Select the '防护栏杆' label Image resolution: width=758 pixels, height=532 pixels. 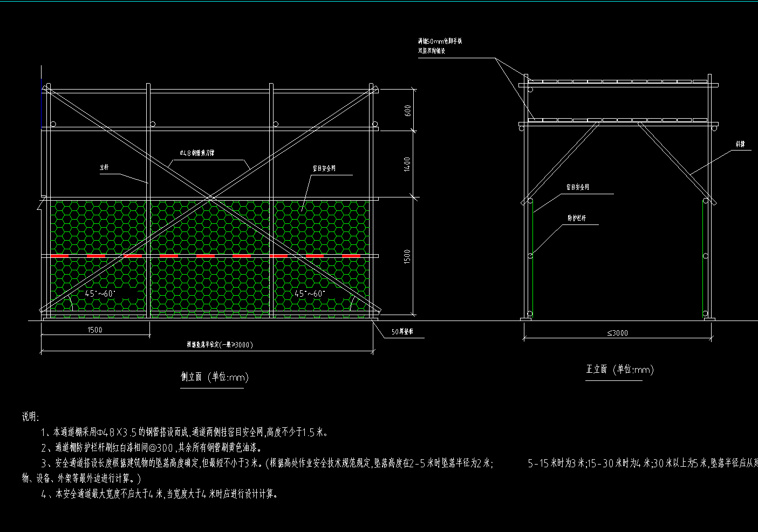coord(576,219)
